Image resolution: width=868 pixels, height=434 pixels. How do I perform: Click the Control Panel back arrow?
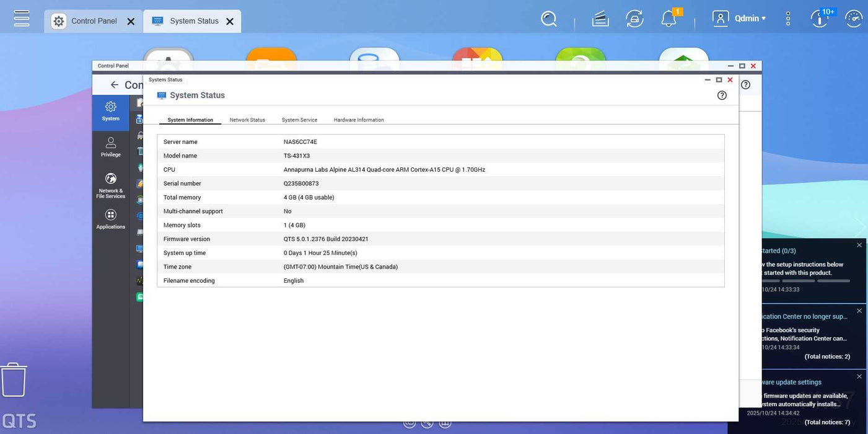114,85
